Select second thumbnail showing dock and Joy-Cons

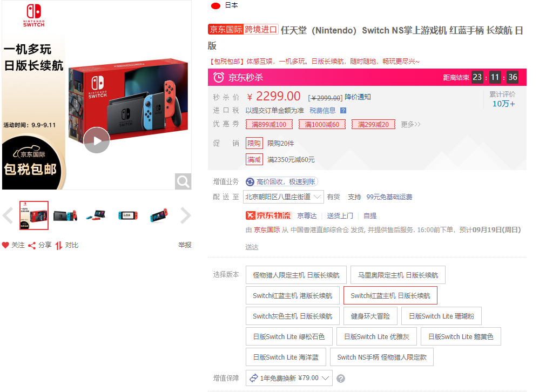[x=65, y=215]
